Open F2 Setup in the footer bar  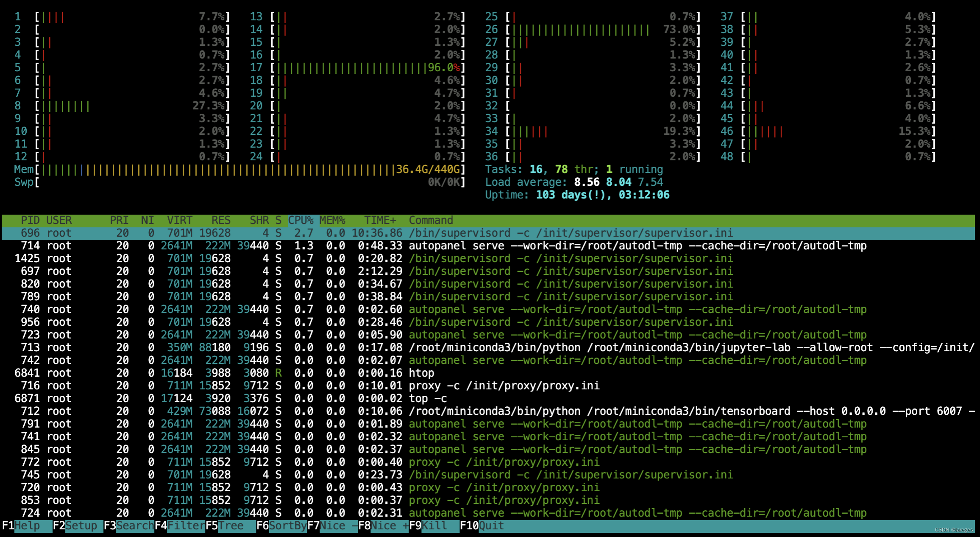tap(78, 526)
